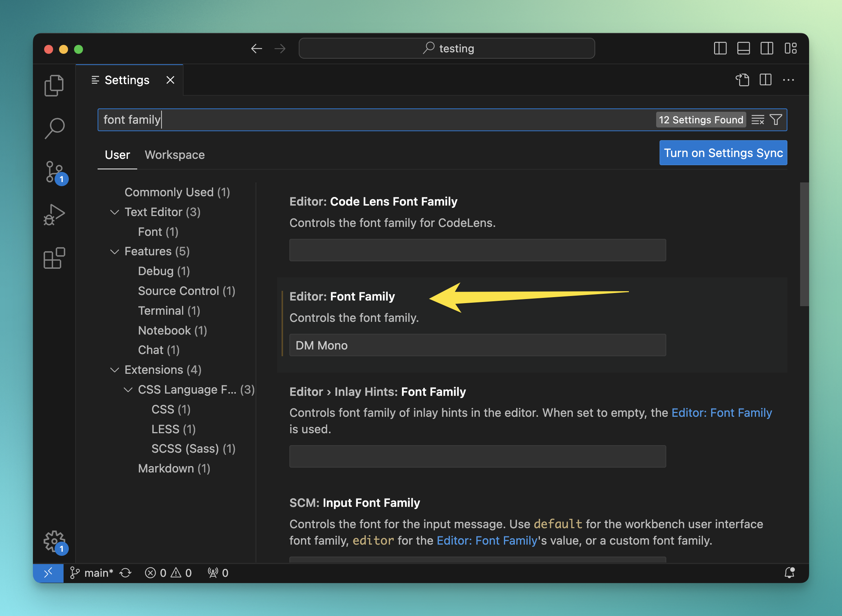Collapse CSS Language Features group
The height and width of the screenshot is (616, 842).
tap(128, 390)
